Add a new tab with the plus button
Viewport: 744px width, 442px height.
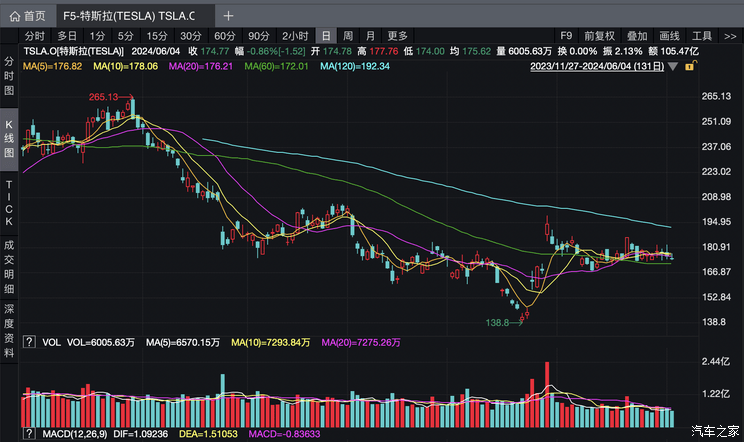[x=228, y=16]
